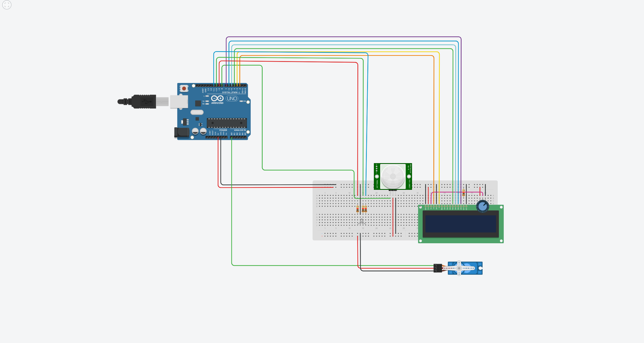Select the Arduino silver USB port
This screenshot has height=343, width=644.
point(179,101)
